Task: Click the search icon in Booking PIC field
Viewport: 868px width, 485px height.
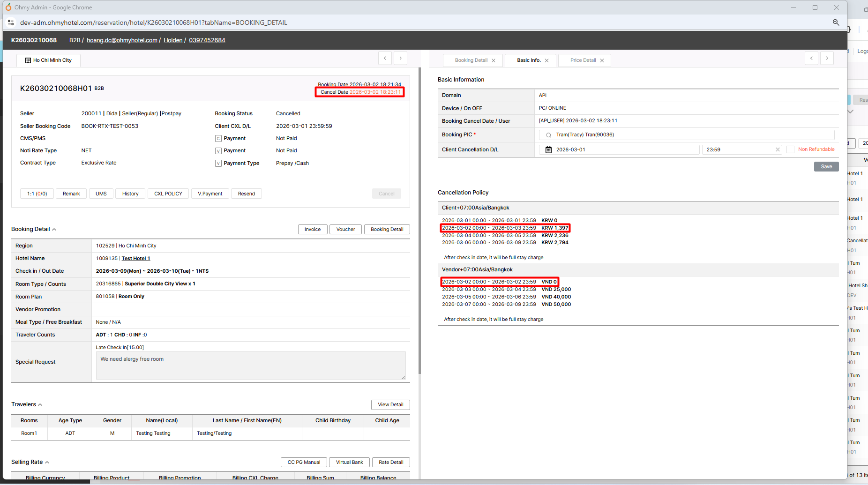Action: (548, 135)
